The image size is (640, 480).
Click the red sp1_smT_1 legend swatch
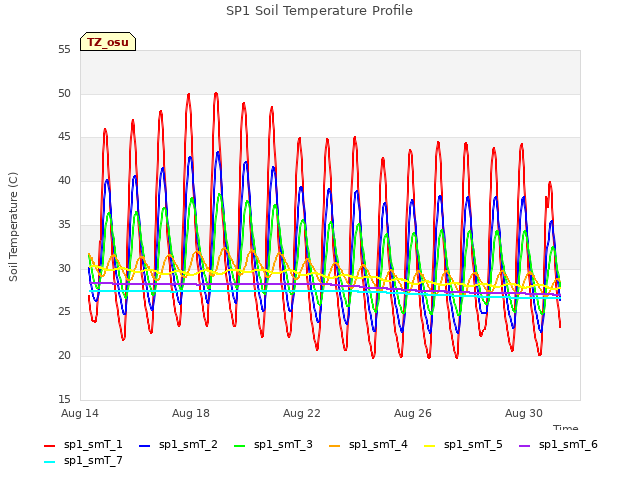click(49, 446)
